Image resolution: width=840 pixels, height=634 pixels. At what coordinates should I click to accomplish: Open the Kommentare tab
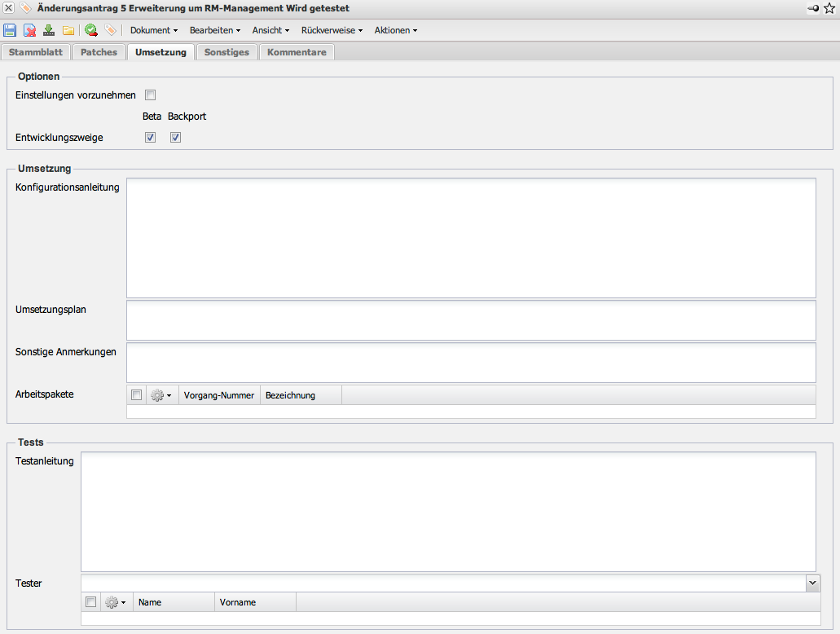(297, 52)
